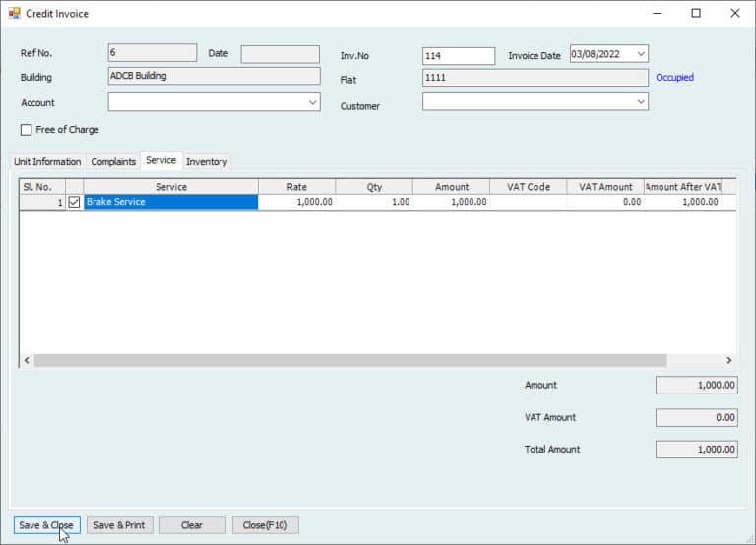Click the Save & Close button
Viewport: 756px width, 545px height.
[x=46, y=525]
